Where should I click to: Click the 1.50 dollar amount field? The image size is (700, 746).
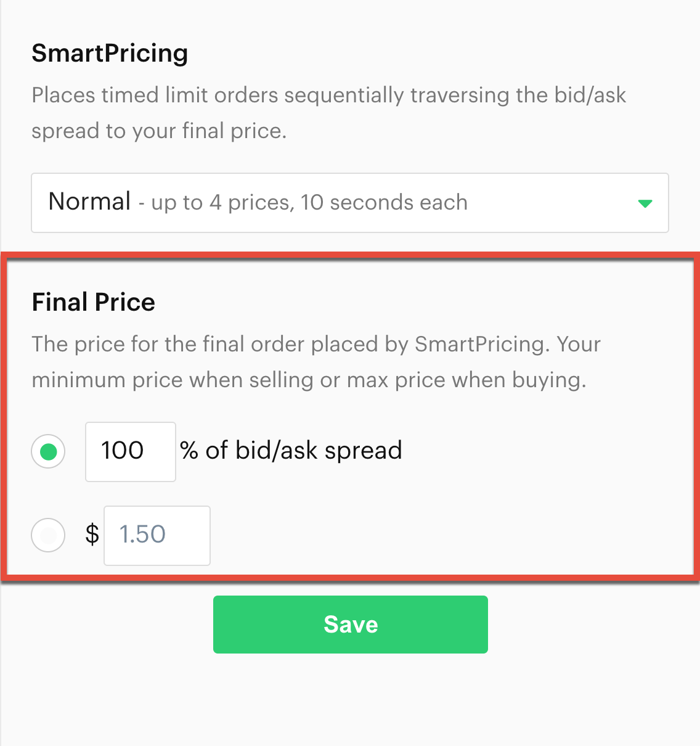pyautogui.click(x=157, y=535)
